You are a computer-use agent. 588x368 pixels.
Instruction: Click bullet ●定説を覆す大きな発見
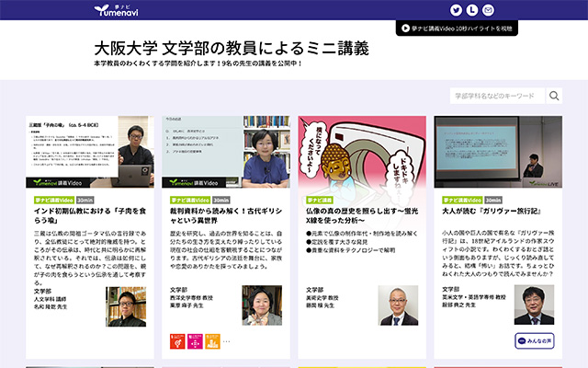(337, 242)
